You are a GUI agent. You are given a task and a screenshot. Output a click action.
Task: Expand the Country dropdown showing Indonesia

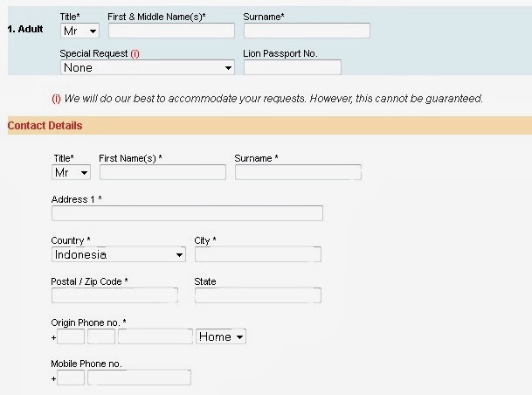coord(118,254)
